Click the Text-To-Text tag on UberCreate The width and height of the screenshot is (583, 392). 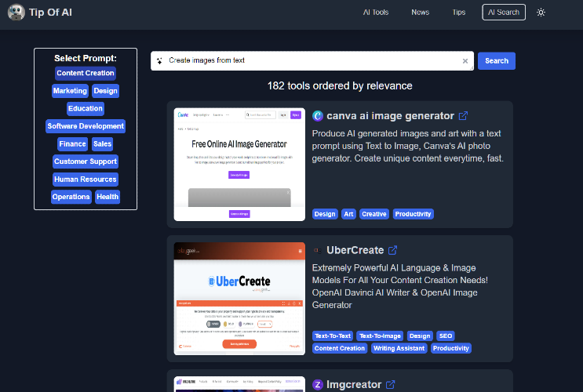point(333,336)
